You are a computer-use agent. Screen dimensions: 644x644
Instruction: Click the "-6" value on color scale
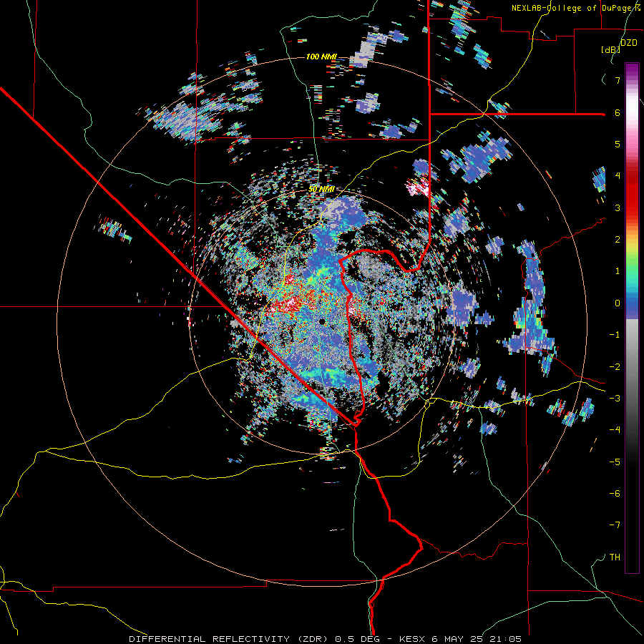[x=615, y=494]
